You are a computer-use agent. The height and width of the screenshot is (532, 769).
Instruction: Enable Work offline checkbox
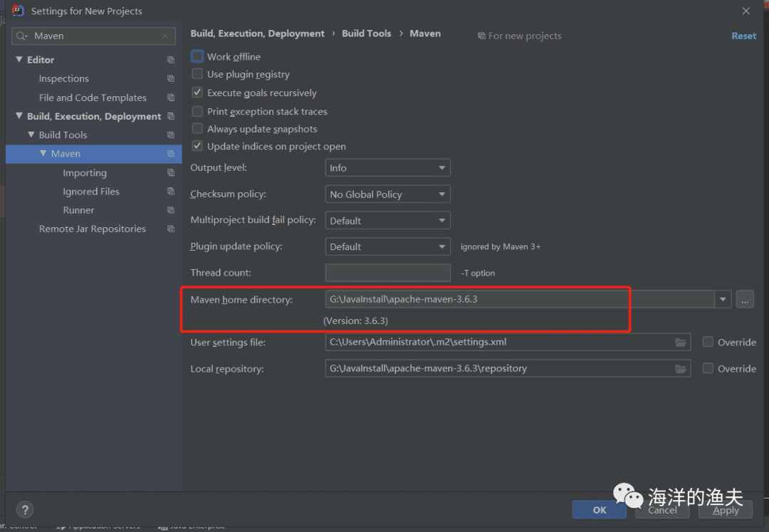coord(197,56)
